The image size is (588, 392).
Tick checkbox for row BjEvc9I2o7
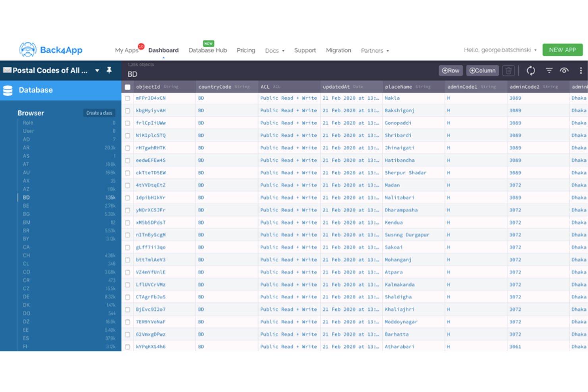(x=128, y=309)
